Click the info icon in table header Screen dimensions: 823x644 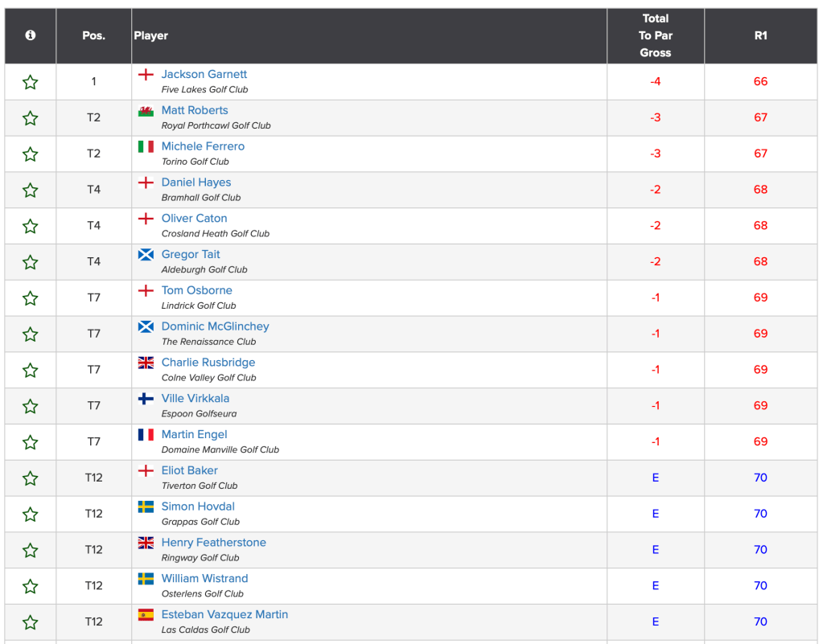[x=31, y=35]
